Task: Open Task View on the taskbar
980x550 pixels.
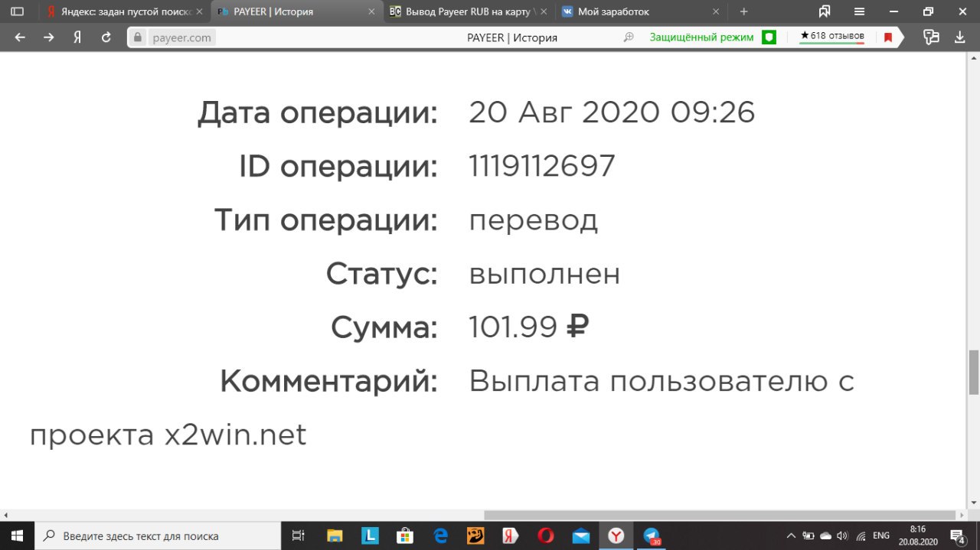Action: [299, 535]
